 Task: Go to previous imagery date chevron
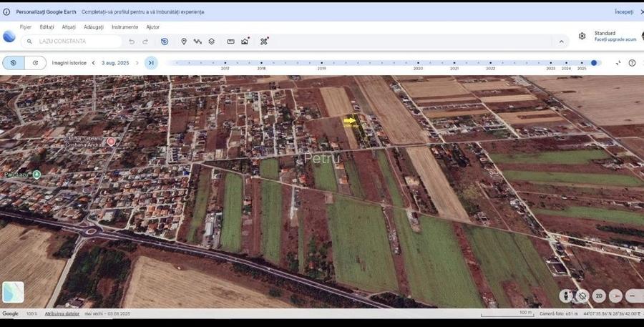93,63
